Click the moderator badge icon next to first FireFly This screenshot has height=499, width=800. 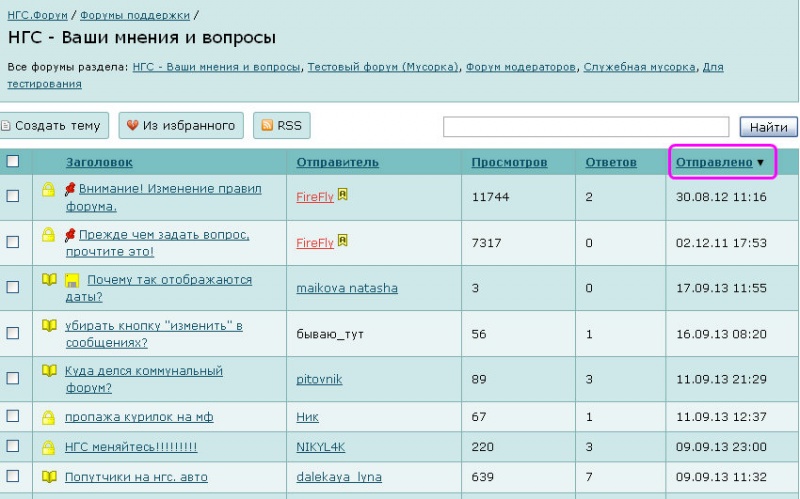click(x=343, y=196)
